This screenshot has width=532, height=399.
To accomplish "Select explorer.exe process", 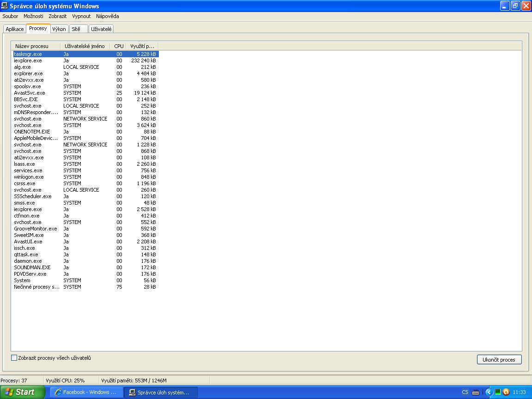I will point(86,73).
